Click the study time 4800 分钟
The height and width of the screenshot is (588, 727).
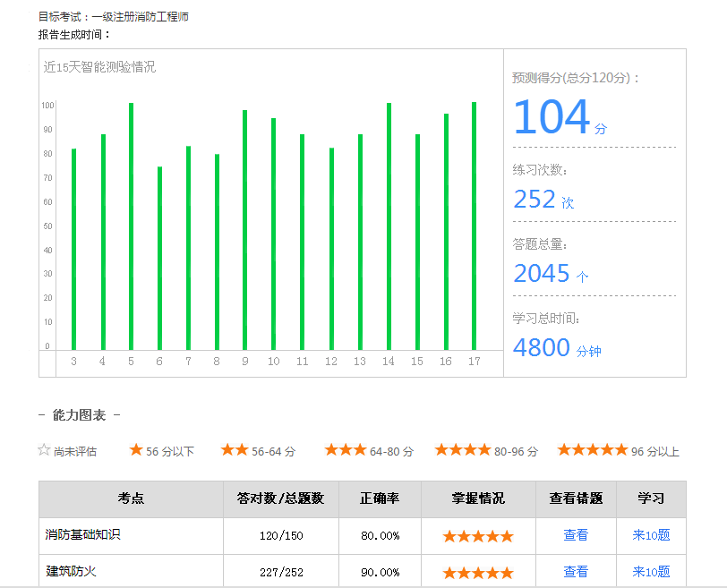click(x=557, y=348)
